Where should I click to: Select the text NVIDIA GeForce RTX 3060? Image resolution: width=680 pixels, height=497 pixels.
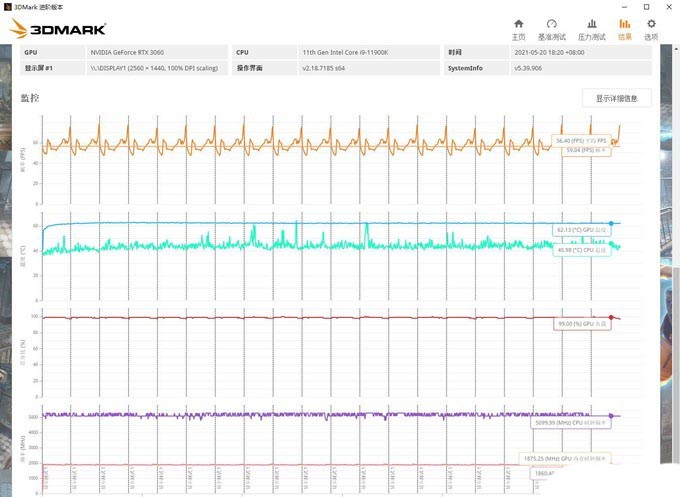tap(127, 52)
